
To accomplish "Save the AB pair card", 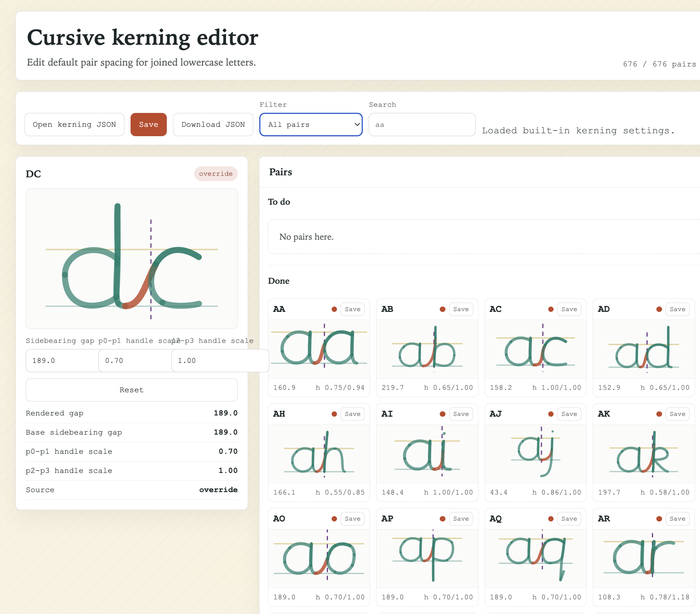I will click(461, 309).
